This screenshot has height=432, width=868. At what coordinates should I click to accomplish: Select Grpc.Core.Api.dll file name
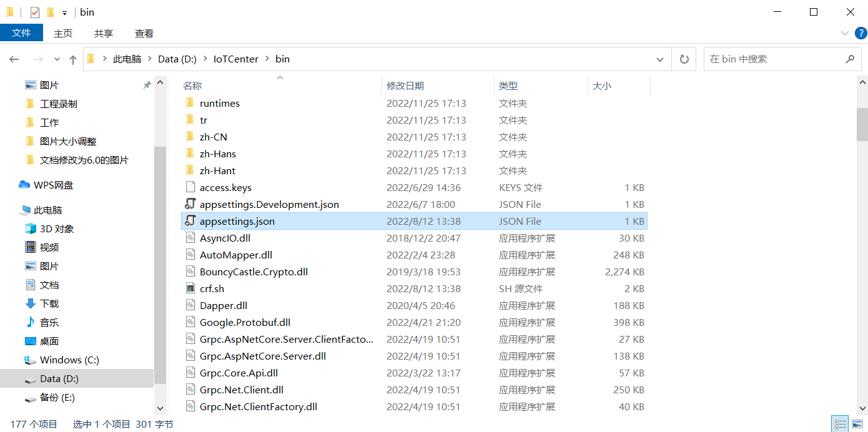tap(239, 373)
